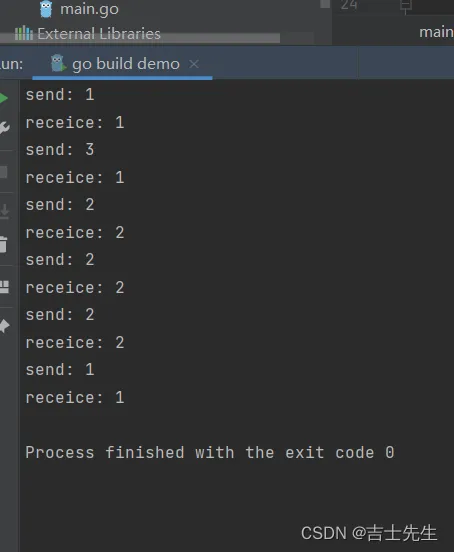This screenshot has width=454, height=552.
Task: Open main.go in the project tree
Action: click(x=89, y=10)
